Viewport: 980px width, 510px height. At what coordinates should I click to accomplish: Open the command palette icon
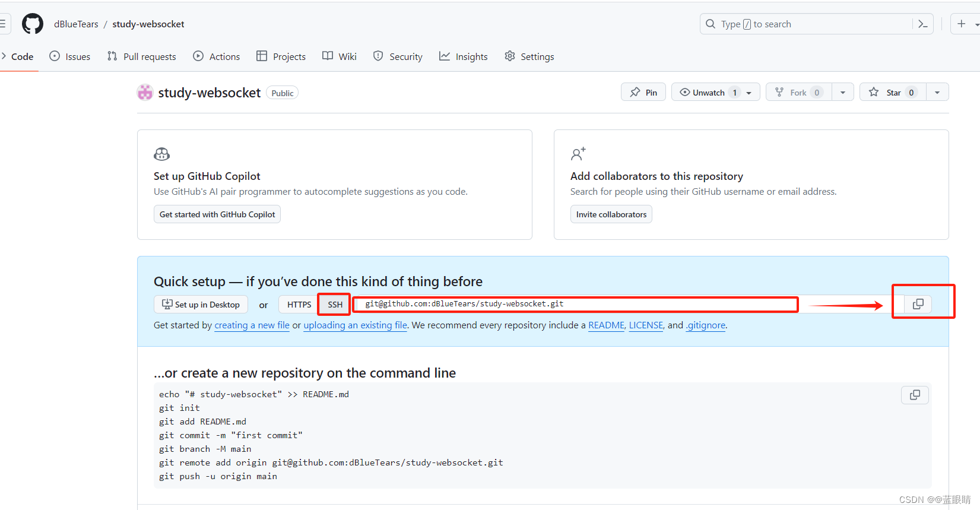click(x=923, y=24)
